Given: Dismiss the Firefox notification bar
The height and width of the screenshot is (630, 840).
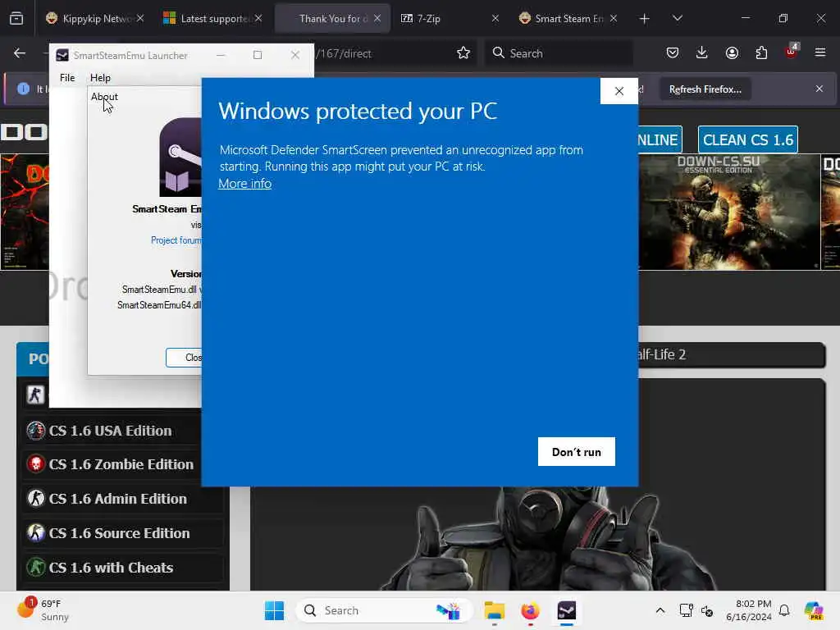Looking at the screenshot, I should [819, 89].
